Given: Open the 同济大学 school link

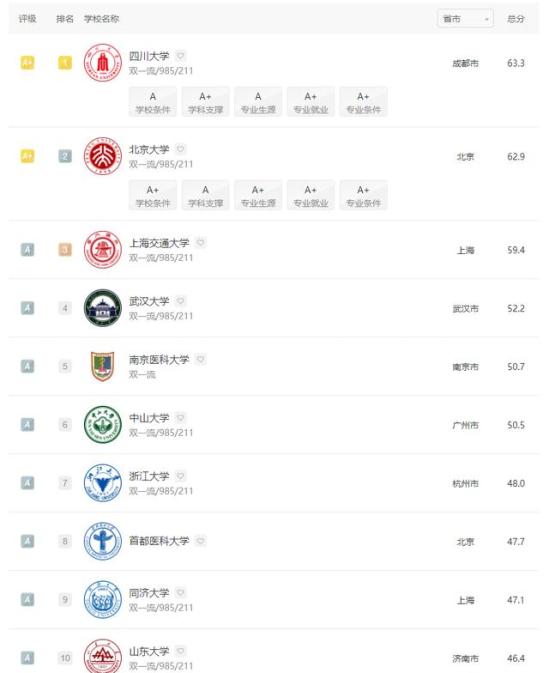Looking at the screenshot, I should click(149, 593).
